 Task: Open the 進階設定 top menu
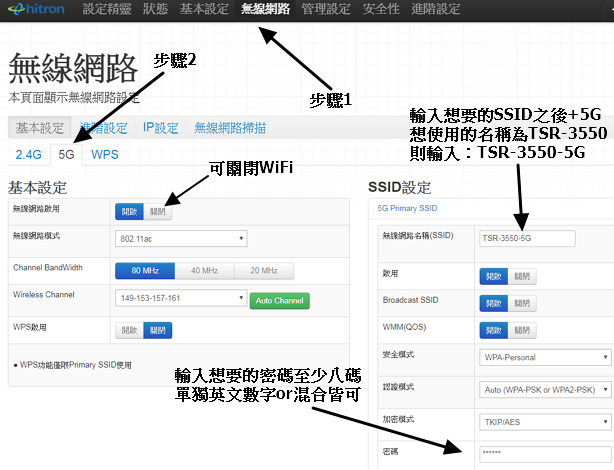point(436,9)
